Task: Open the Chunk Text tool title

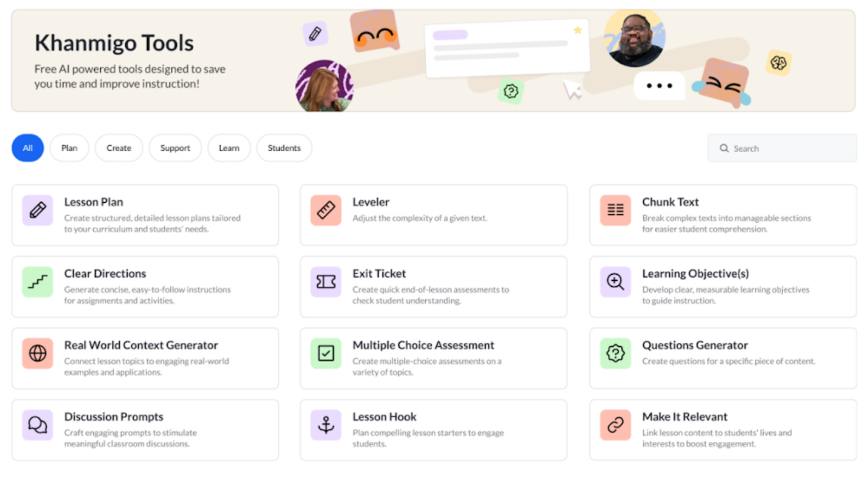Action: pos(671,202)
